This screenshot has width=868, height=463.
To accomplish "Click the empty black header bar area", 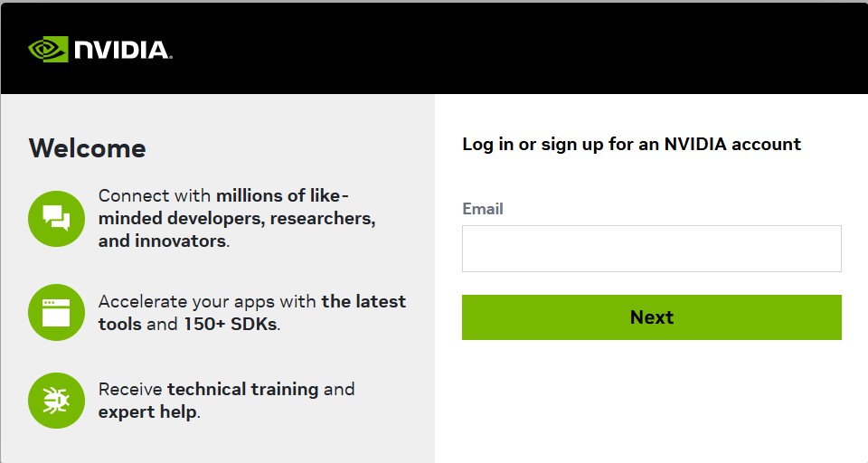I will pos(521,49).
